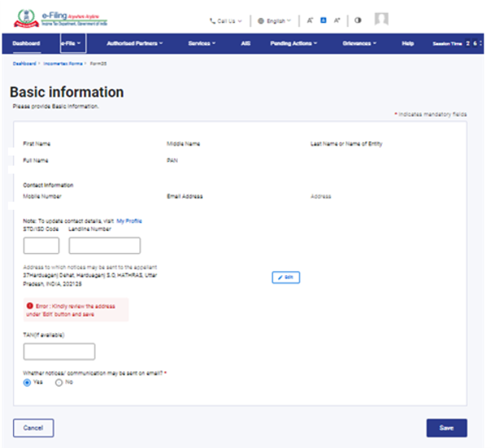The width and height of the screenshot is (491, 448).
Task: Expand the e-File menu
Action: [x=72, y=43]
